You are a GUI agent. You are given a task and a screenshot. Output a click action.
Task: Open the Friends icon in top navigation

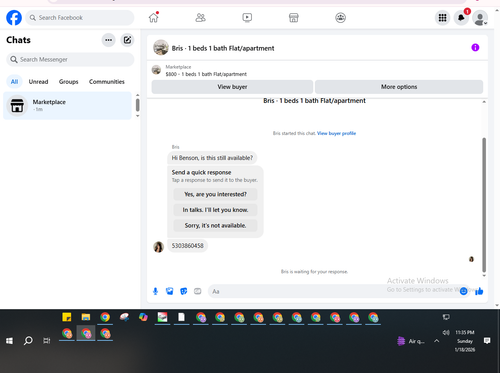200,17
